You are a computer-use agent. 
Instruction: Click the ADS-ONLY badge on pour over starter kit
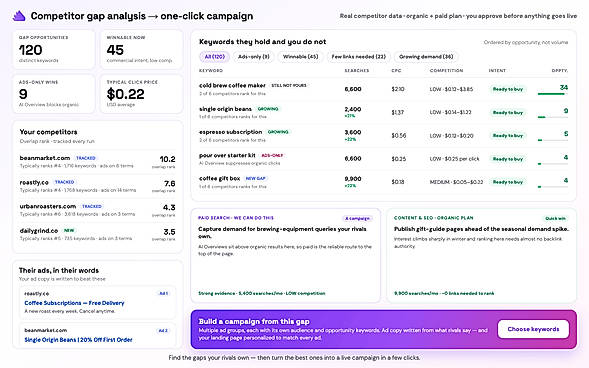click(x=272, y=155)
